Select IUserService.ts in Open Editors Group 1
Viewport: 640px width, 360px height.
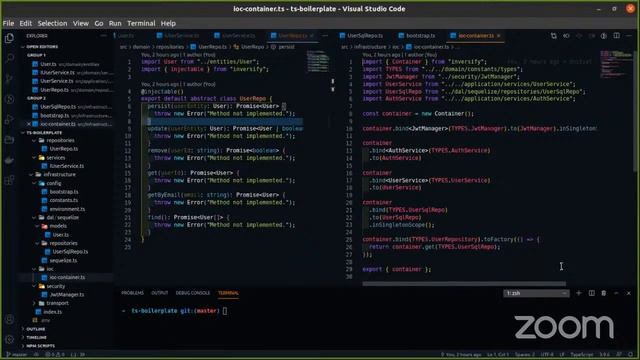pyautogui.click(x=57, y=73)
